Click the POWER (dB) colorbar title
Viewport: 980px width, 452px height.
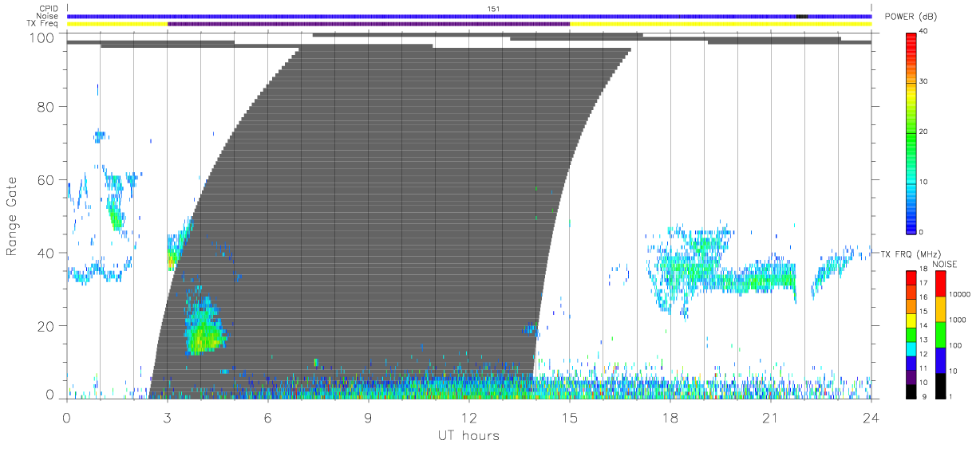pyautogui.click(x=911, y=17)
